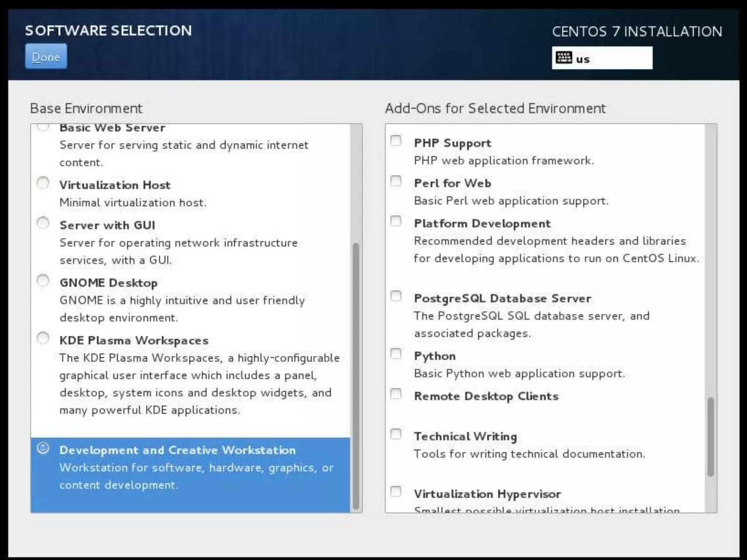The width and height of the screenshot is (747, 560).
Task: Check the Perl for Web add-on
Action: click(396, 181)
